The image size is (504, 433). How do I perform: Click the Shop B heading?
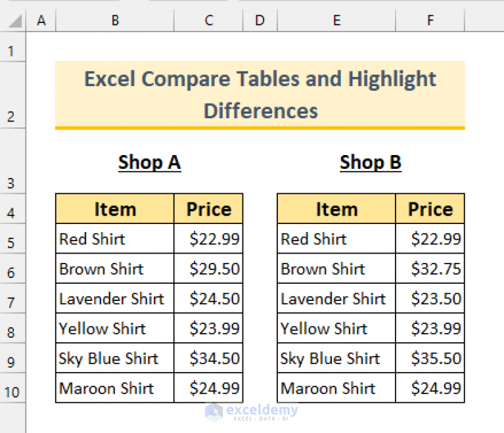tap(371, 162)
